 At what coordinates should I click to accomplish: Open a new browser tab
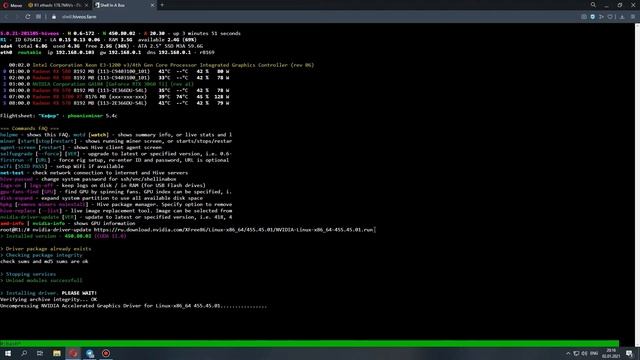(x=162, y=5)
